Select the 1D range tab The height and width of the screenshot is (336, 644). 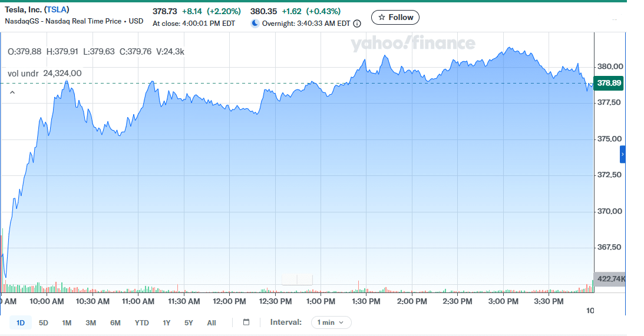[21, 323]
